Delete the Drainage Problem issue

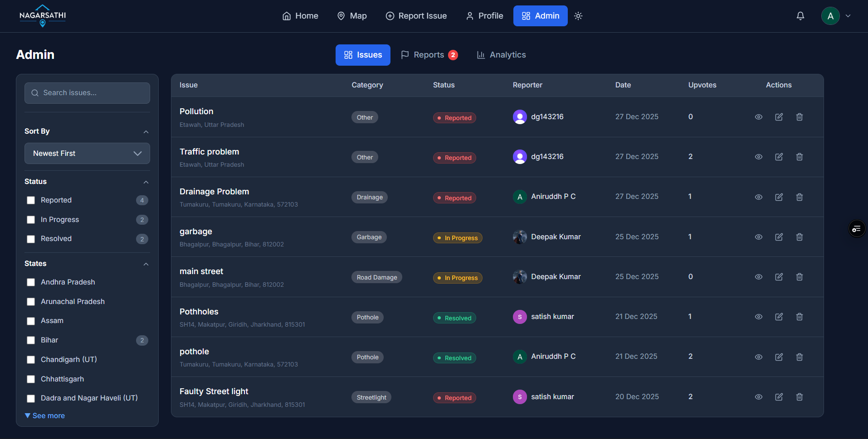pyautogui.click(x=800, y=197)
